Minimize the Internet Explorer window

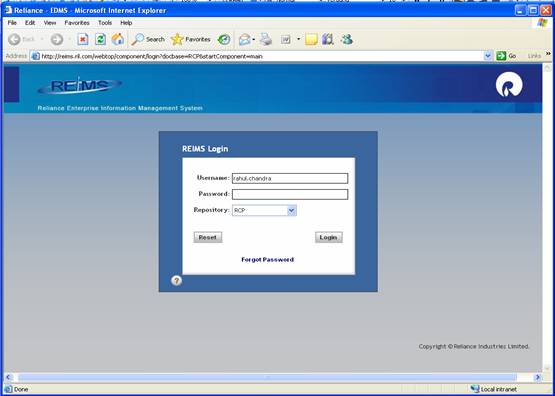(x=521, y=10)
